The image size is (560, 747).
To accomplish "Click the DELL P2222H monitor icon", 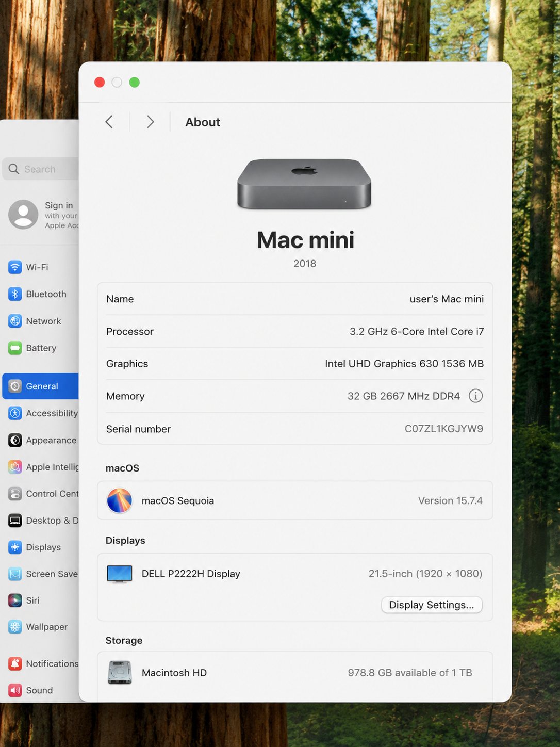I will (x=119, y=574).
